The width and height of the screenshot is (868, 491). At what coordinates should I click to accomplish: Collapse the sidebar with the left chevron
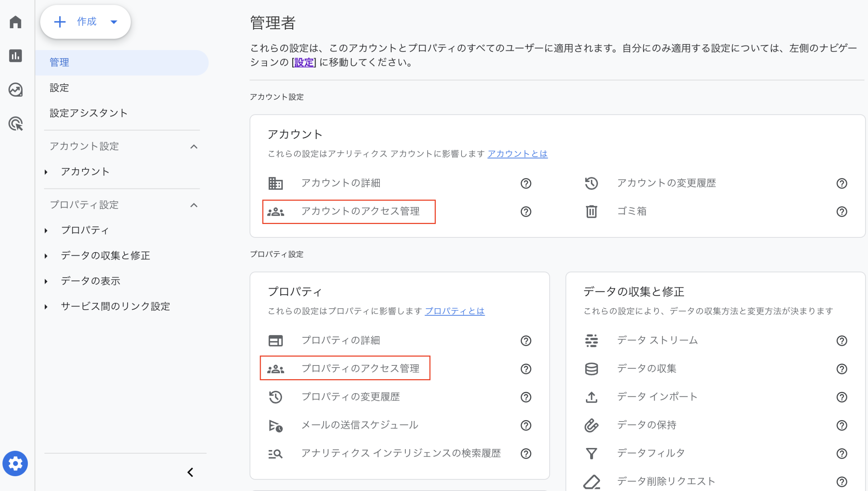click(190, 472)
